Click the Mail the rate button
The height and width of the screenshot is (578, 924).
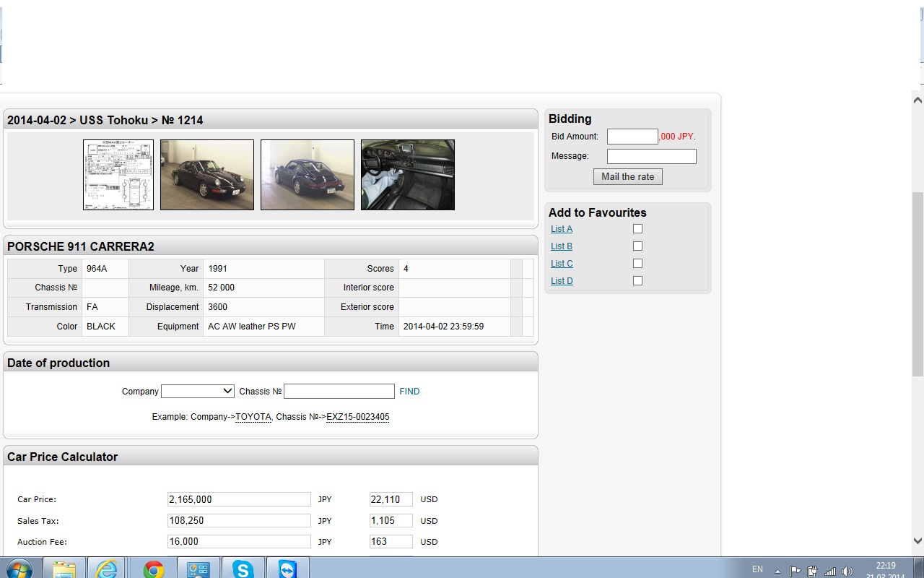[628, 176]
